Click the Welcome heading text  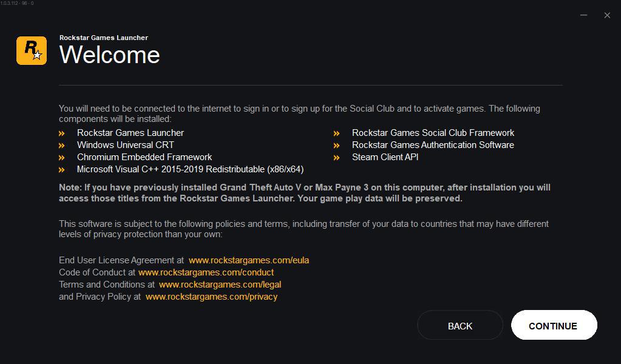[x=110, y=55]
